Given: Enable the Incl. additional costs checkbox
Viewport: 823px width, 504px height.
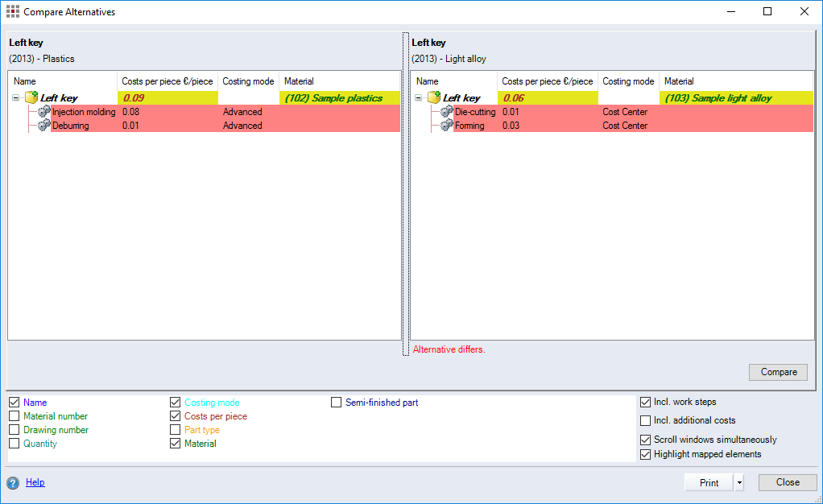Looking at the screenshot, I should (x=646, y=420).
